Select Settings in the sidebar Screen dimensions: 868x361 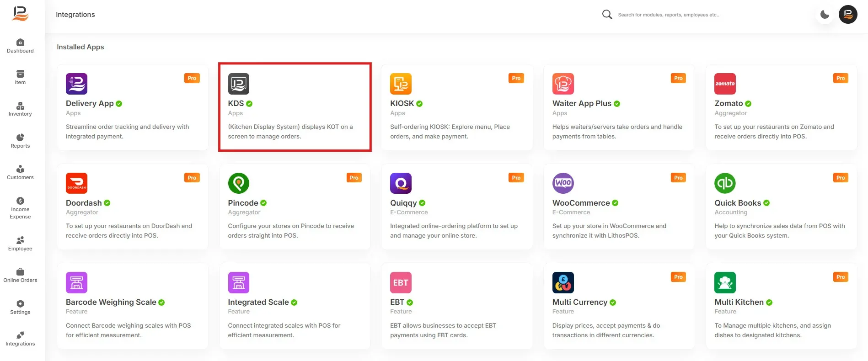20,308
